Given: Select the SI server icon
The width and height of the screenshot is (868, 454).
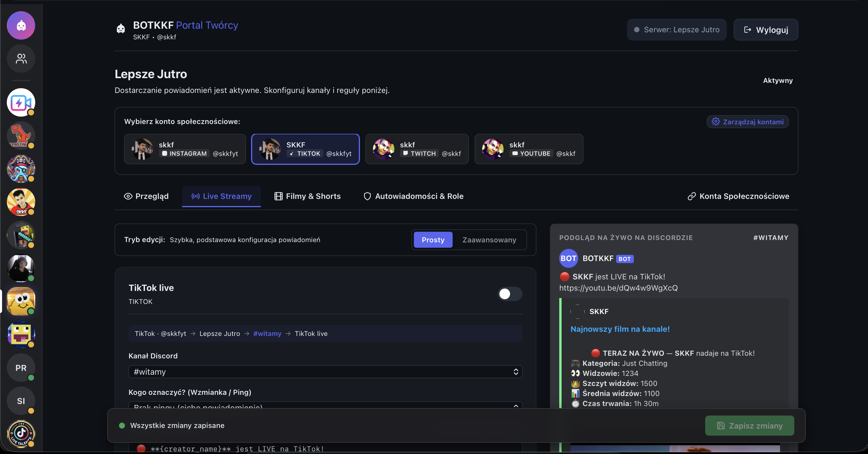Looking at the screenshot, I should [21, 400].
